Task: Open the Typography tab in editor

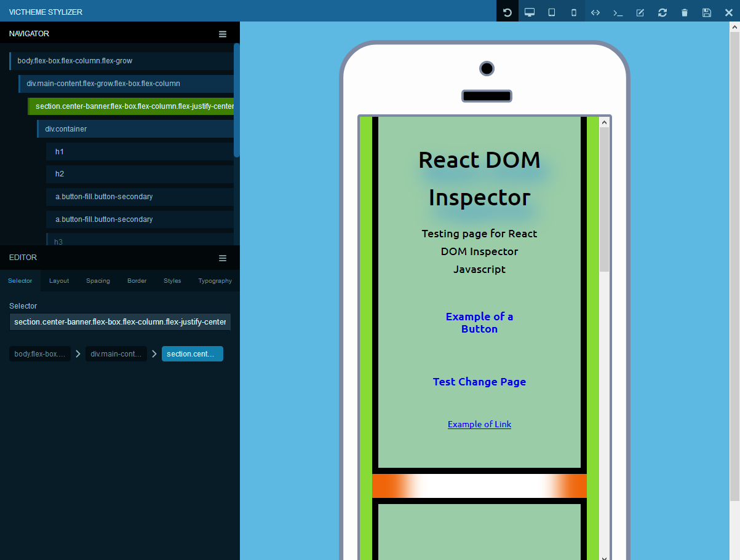Action: (215, 281)
